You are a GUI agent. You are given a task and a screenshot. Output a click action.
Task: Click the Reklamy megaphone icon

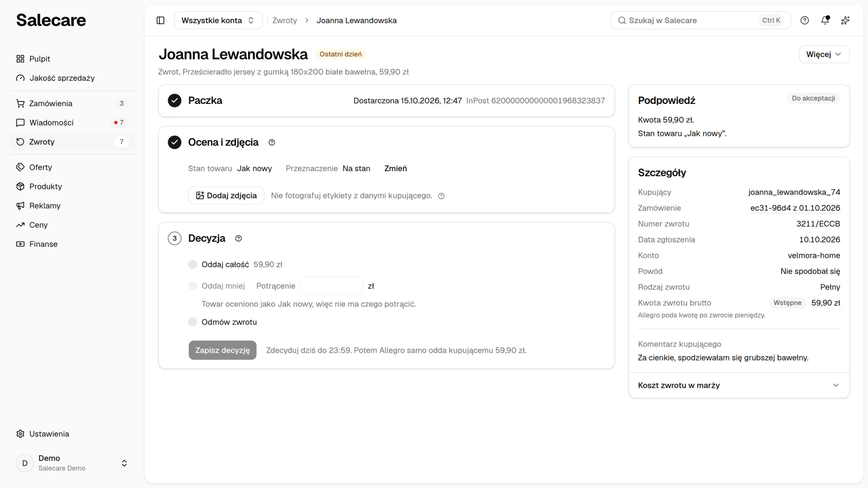tap(20, 206)
